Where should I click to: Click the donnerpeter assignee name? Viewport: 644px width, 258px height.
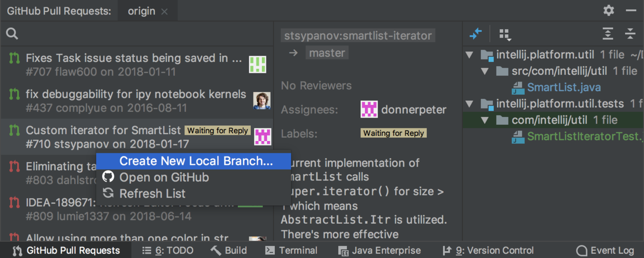pyautogui.click(x=414, y=110)
